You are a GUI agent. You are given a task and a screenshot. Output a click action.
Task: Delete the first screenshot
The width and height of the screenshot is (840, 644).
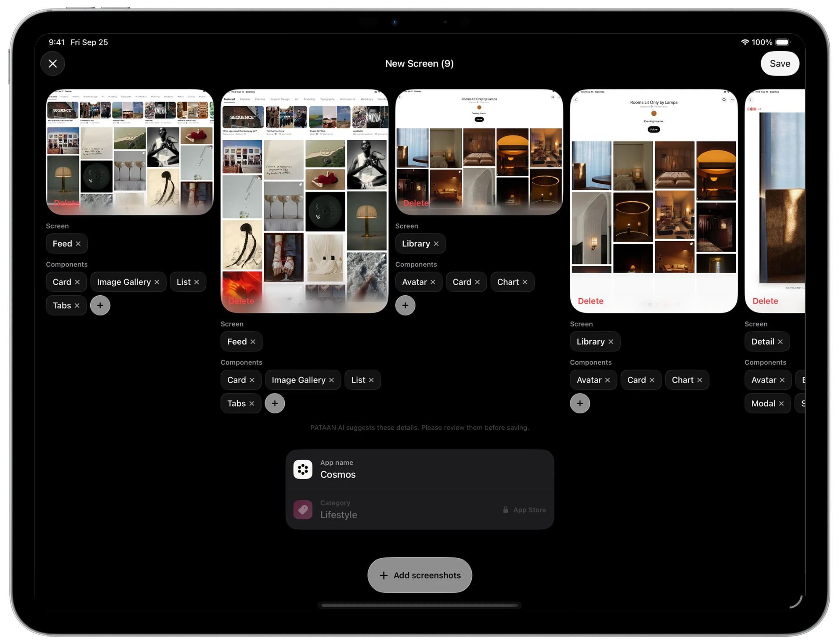tap(66, 203)
